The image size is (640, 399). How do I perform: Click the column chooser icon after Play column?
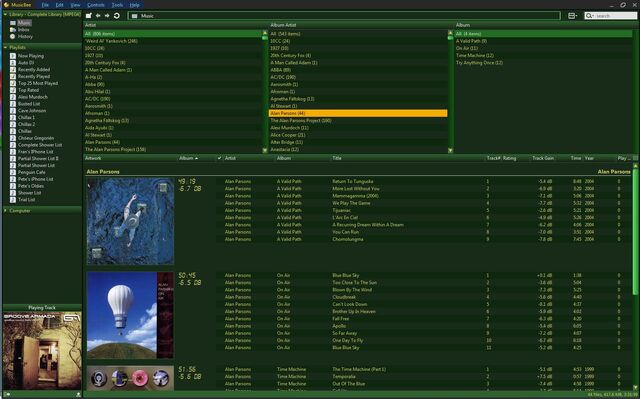pos(635,158)
